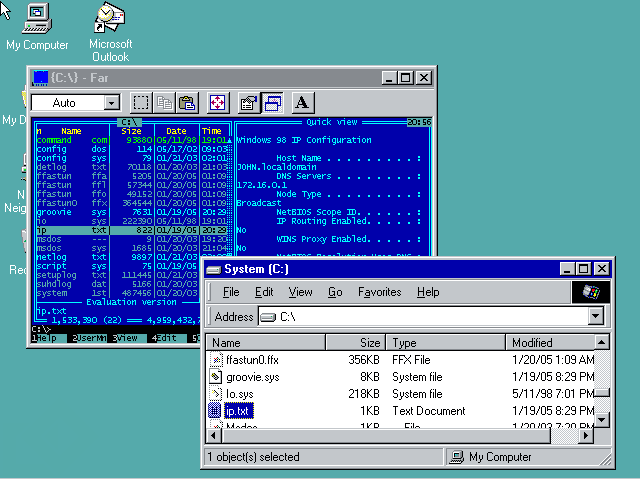Sort by Name column header
640x480 pixels.
point(266,342)
